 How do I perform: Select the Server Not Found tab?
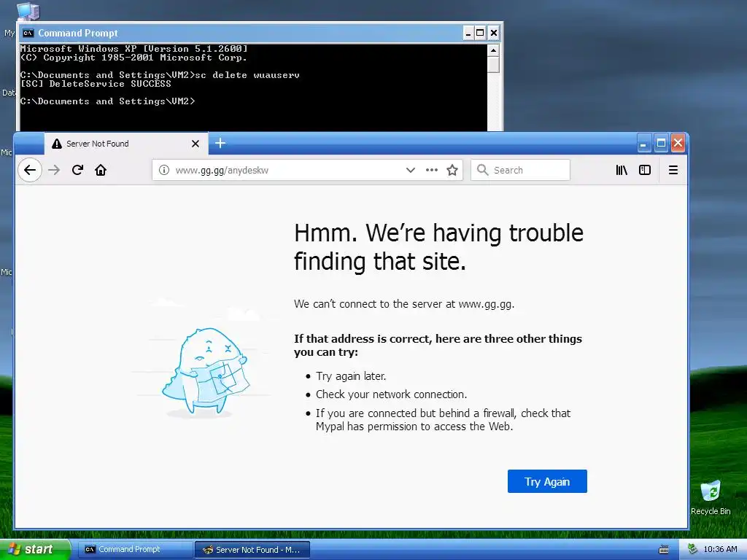(x=126, y=144)
